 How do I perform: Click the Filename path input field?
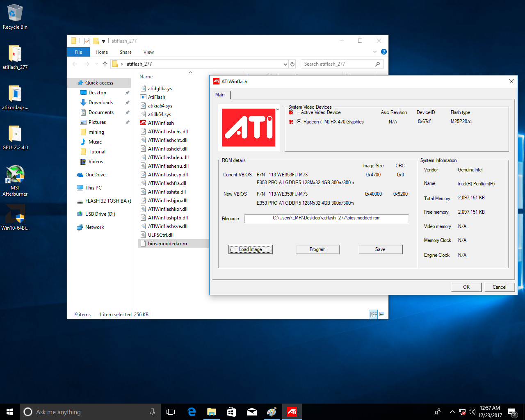click(326, 218)
